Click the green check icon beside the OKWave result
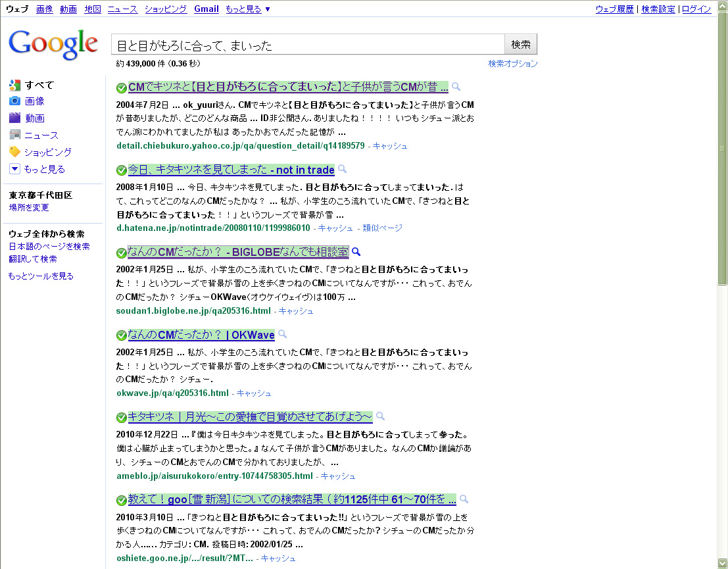728x569 pixels. (x=121, y=335)
